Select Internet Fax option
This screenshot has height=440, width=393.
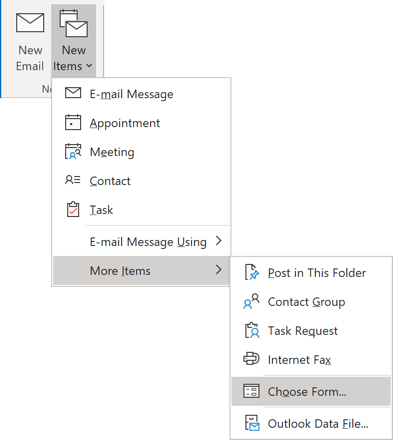click(x=311, y=360)
